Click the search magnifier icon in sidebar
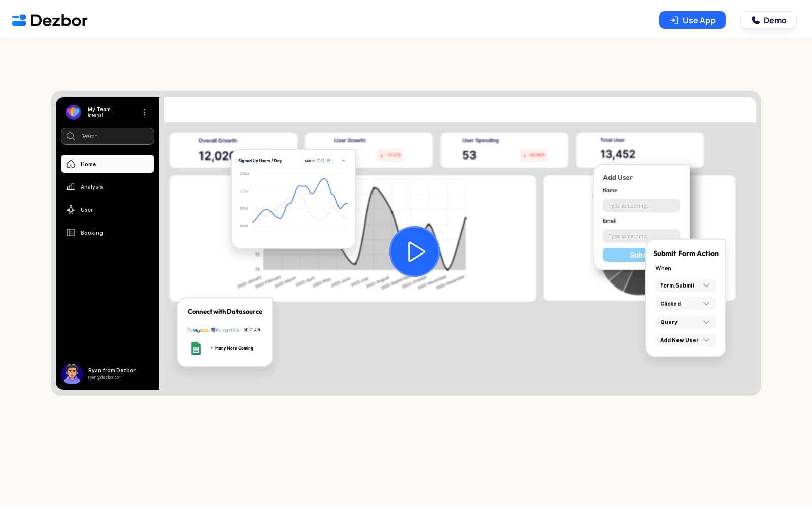 71,136
